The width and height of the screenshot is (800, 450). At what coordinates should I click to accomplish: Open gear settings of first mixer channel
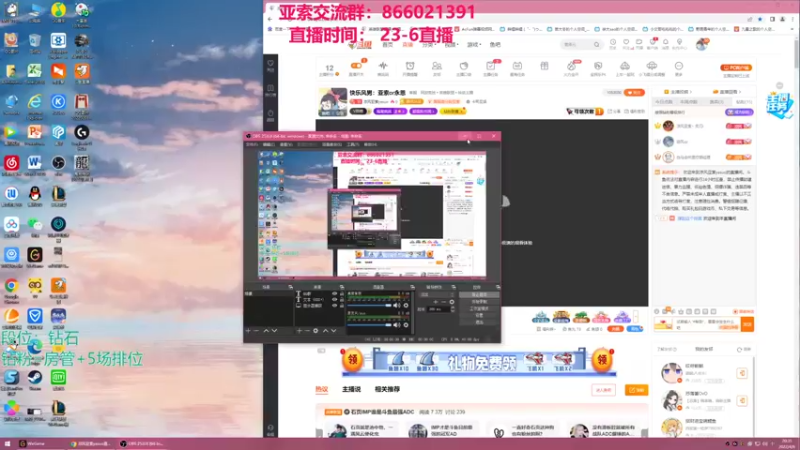click(x=406, y=306)
